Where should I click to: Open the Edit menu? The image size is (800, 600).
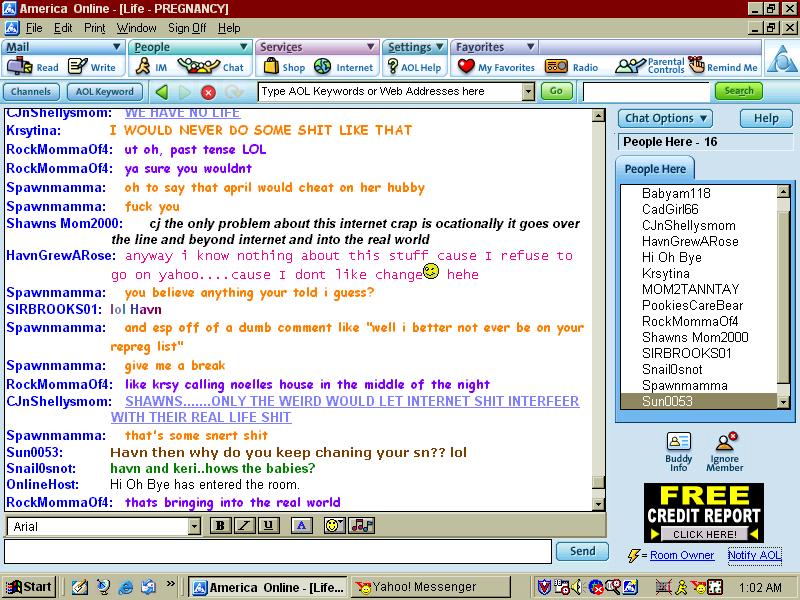point(63,28)
